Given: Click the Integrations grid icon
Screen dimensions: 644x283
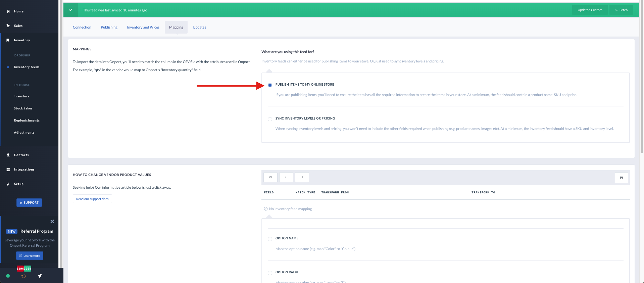Looking at the screenshot, I should pyautogui.click(x=8, y=170).
